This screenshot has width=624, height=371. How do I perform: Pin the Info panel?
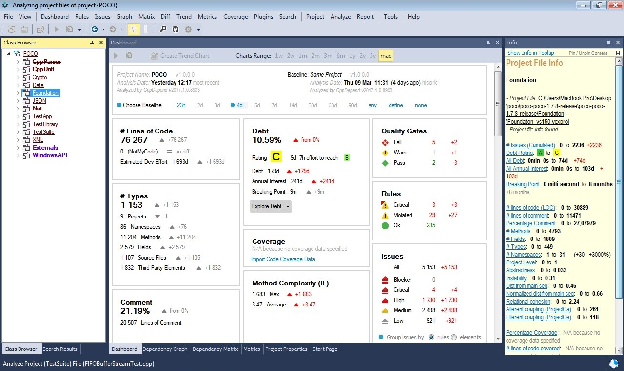coord(608,42)
